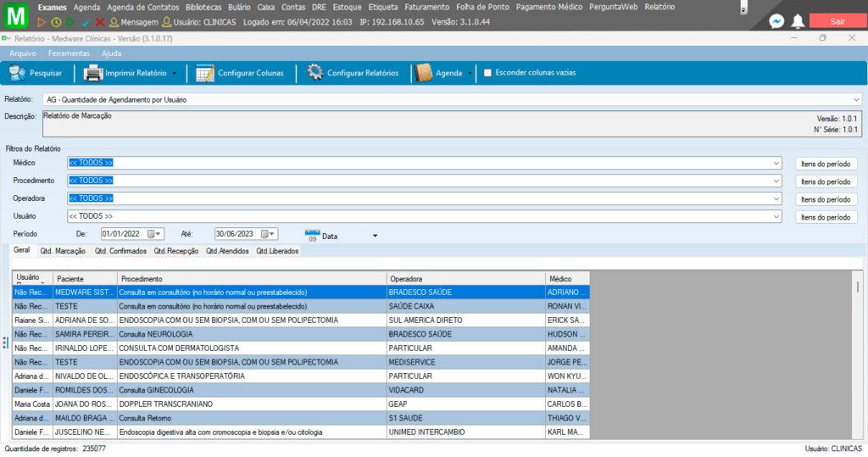
Task: Click the Pesquisar magnifier icon
Action: pos(17,73)
